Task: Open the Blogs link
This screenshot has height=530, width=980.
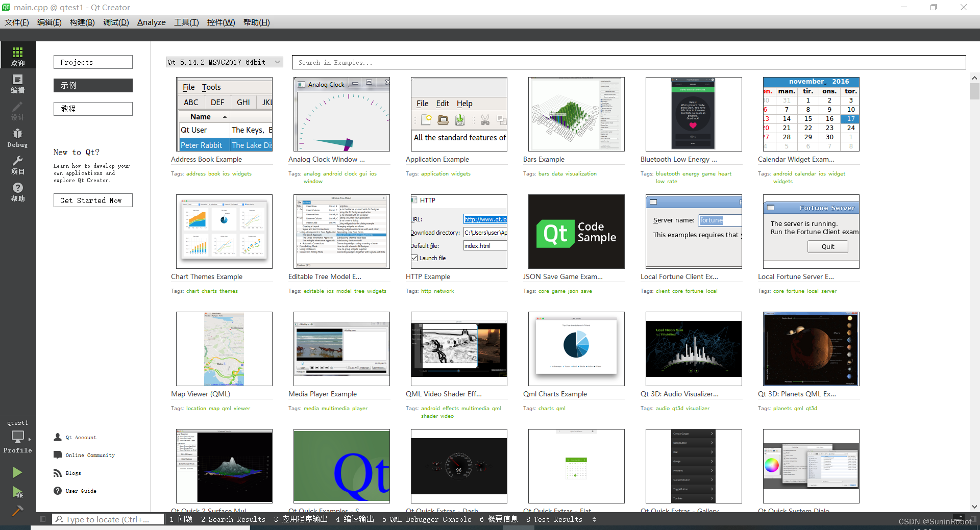Action: [73, 473]
